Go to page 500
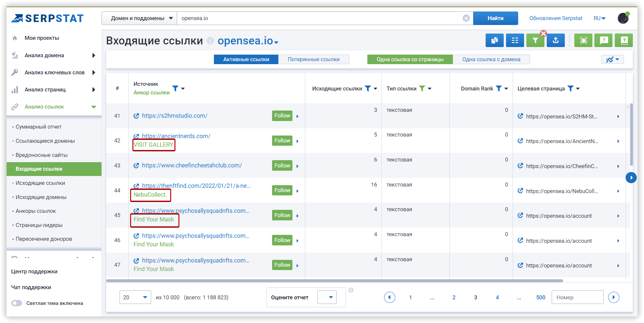The height and width of the screenshot is (323, 644). coord(541,297)
